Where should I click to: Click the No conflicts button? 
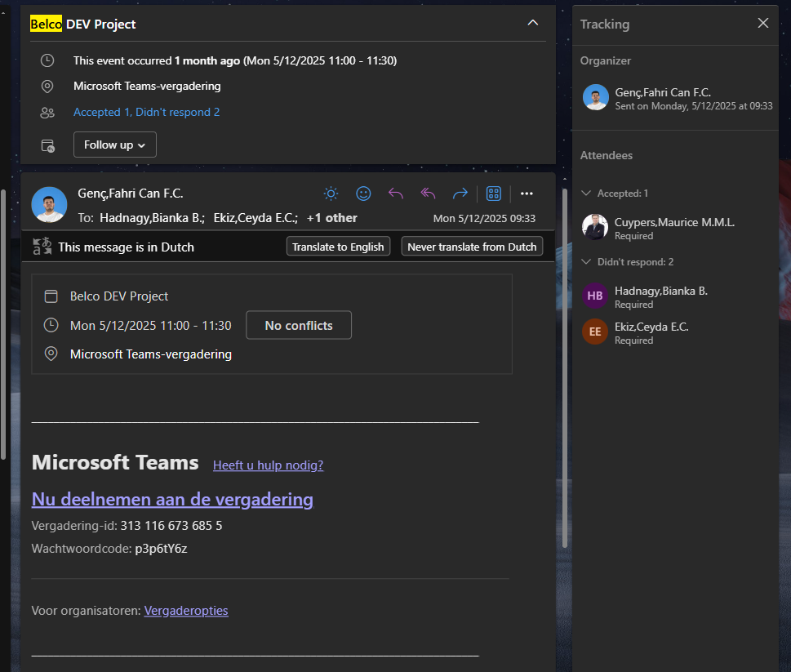[x=299, y=325]
